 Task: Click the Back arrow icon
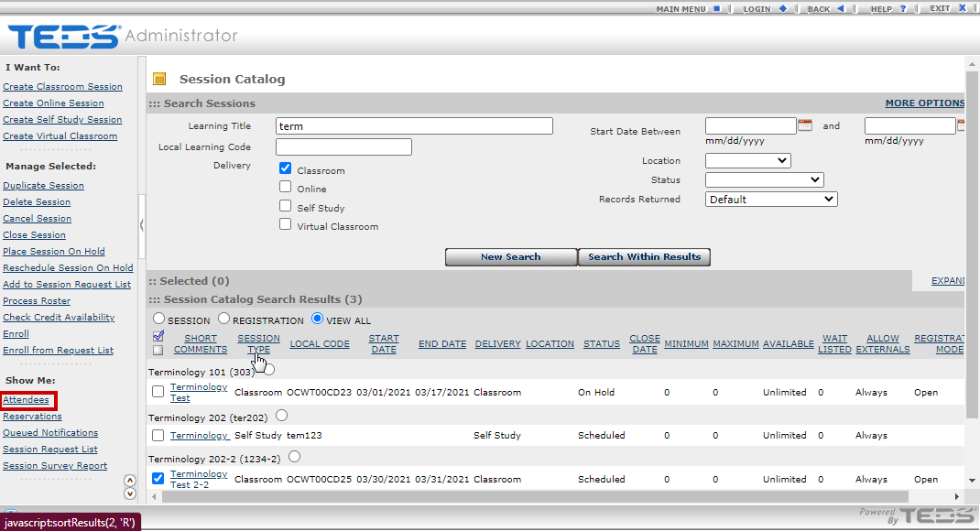click(841, 8)
